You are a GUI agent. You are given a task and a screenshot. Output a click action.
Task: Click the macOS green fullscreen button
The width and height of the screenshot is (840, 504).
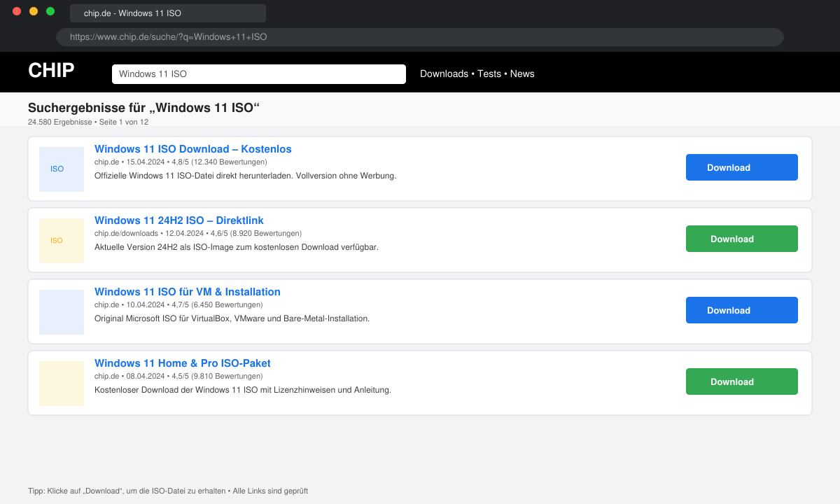tap(50, 11)
